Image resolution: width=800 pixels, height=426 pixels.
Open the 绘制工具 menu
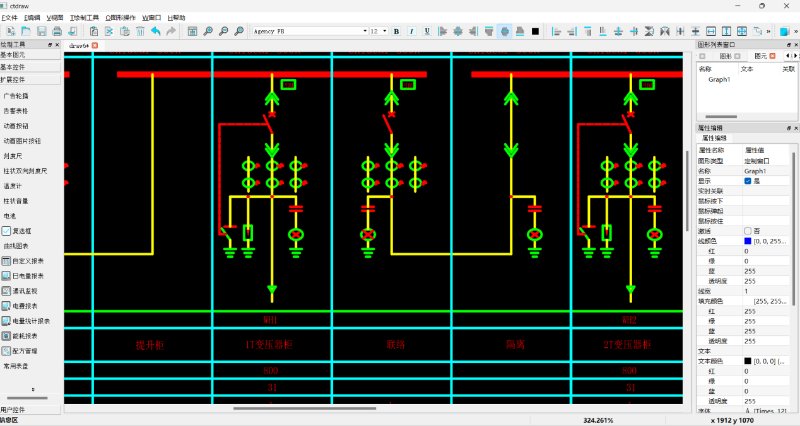(x=84, y=18)
